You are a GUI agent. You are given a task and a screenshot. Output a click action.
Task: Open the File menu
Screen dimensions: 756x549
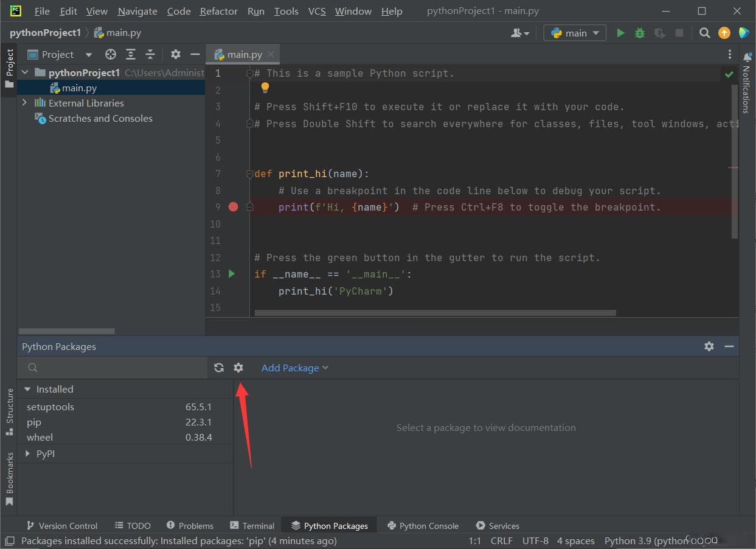42,11
